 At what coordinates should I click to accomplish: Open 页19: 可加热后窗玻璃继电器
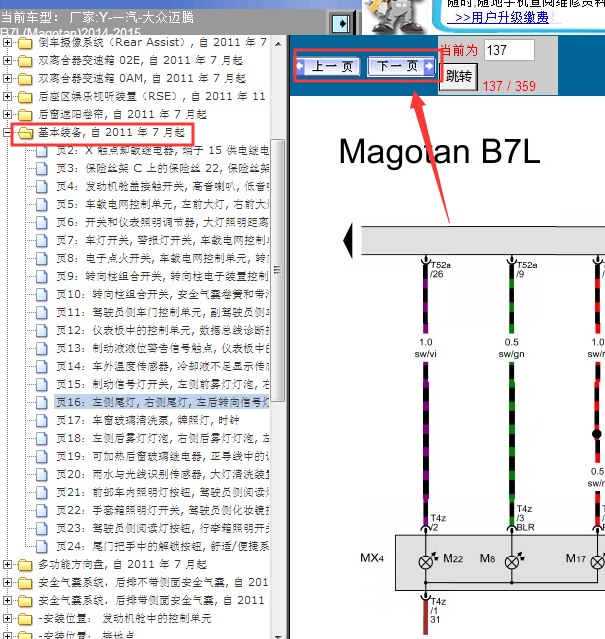pyautogui.click(x=162, y=456)
